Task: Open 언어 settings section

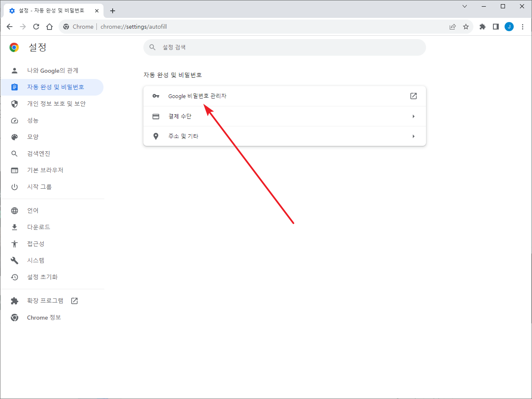Action: (x=52, y=211)
